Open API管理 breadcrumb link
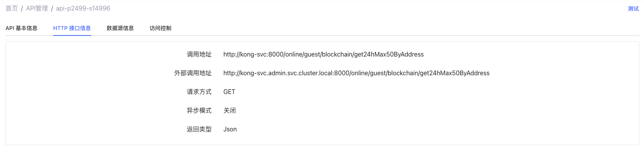Image resolution: width=644 pixels, height=154 pixels. click(37, 8)
